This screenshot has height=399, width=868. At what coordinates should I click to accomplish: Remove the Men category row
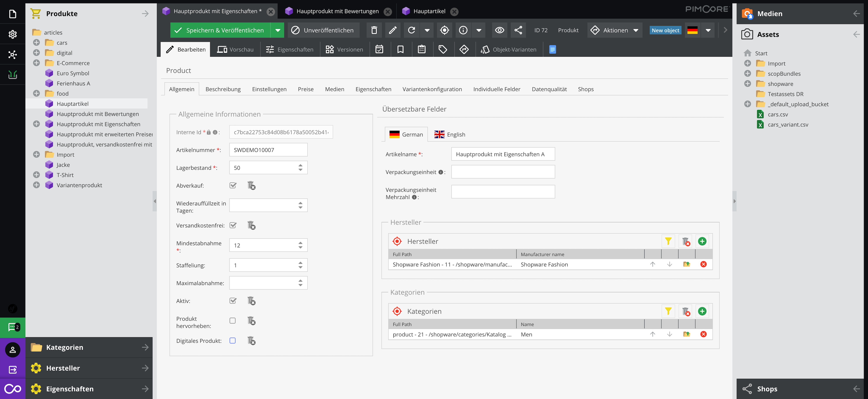click(703, 334)
